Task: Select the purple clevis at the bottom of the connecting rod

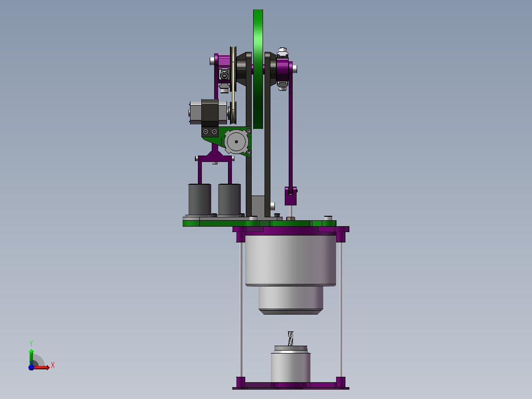Action: click(291, 196)
